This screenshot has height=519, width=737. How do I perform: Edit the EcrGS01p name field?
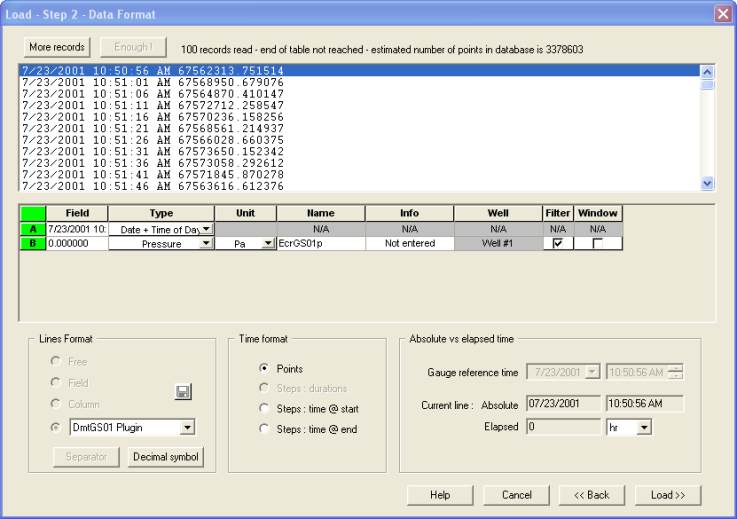coord(320,243)
